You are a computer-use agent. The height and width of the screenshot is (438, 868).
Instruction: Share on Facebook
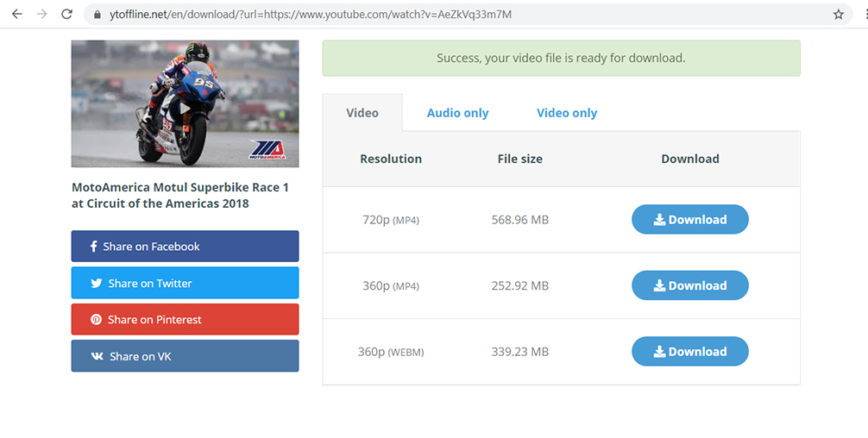click(185, 246)
